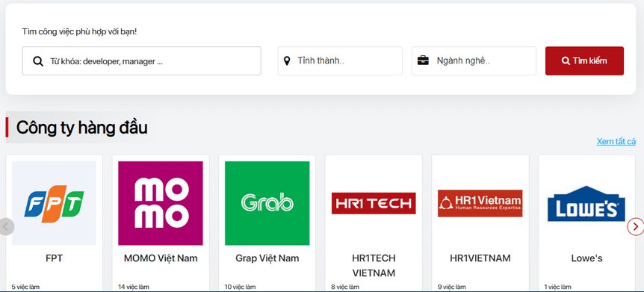
Task: Open the MOMO logo thumbnail
Action: tap(161, 203)
